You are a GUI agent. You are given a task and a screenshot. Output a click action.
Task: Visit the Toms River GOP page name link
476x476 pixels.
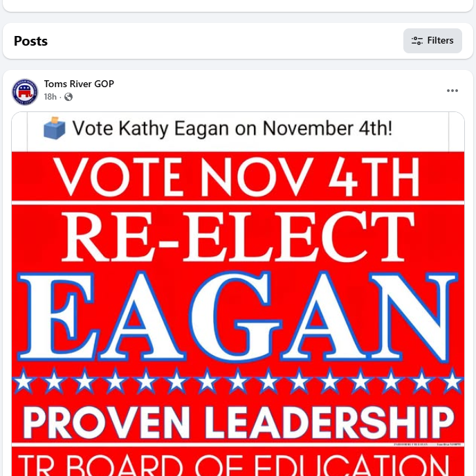[x=79, y=84]
